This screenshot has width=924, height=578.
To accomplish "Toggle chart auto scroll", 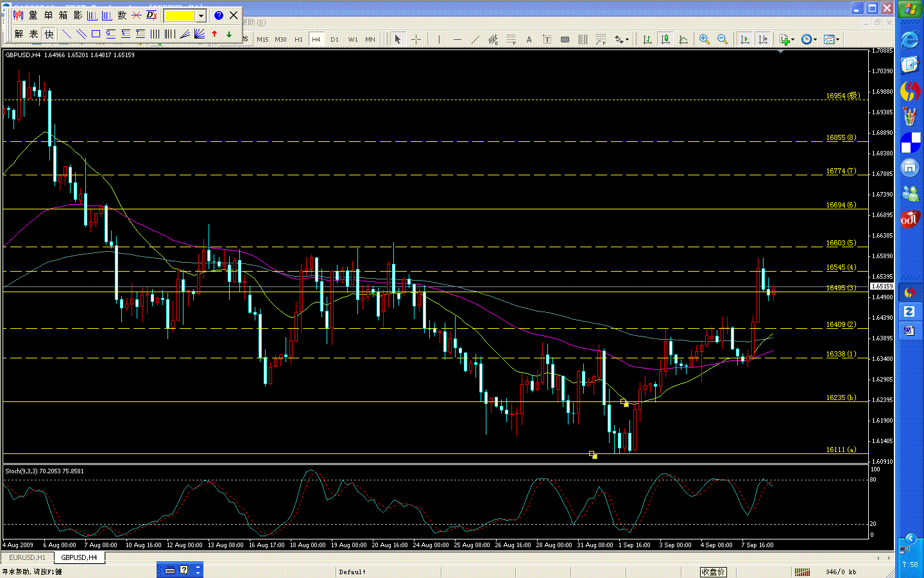I will coord(745,39).
